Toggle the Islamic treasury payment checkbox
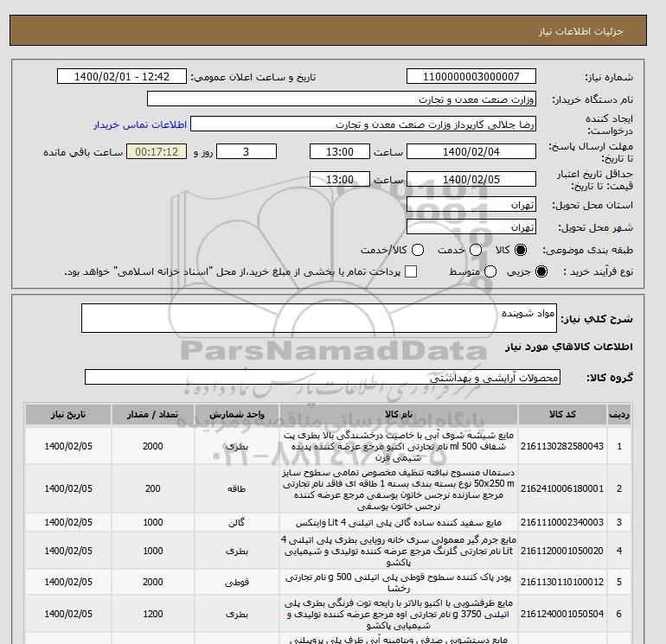The height and width of the screenshot is (644, 666). click(411, 271)
